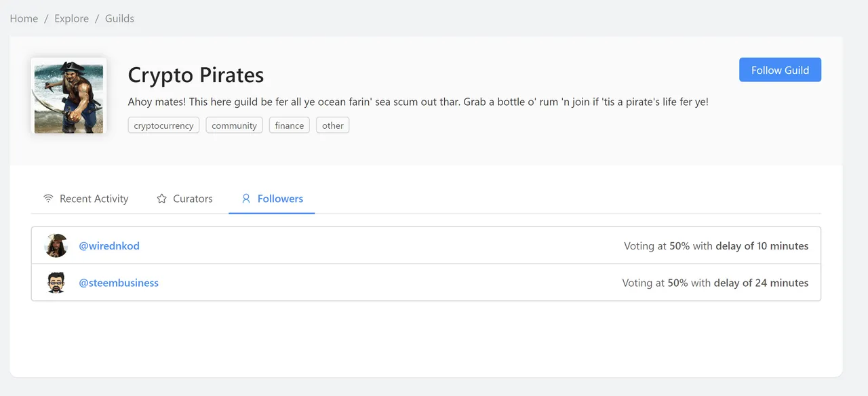The height and width of the screenshot is (396, 868).
Task: Go to Guilds in the breadcrumb
Action: tap(119, 18)
